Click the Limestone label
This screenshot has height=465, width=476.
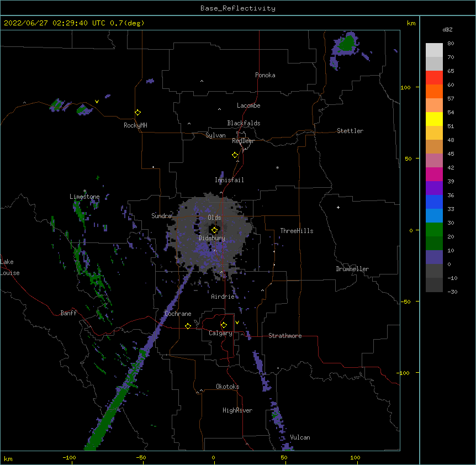84,197
